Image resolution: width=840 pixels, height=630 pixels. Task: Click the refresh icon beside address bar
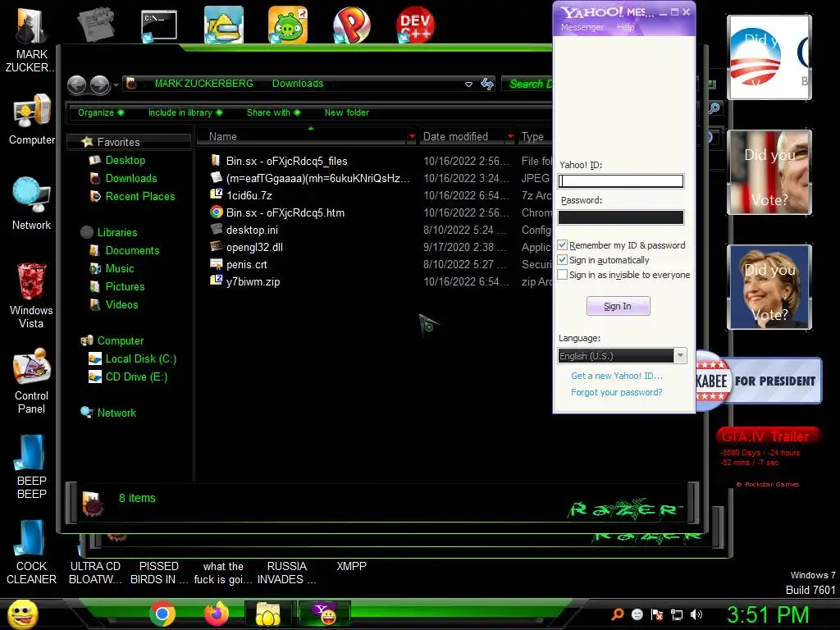[x=487, y=84]
